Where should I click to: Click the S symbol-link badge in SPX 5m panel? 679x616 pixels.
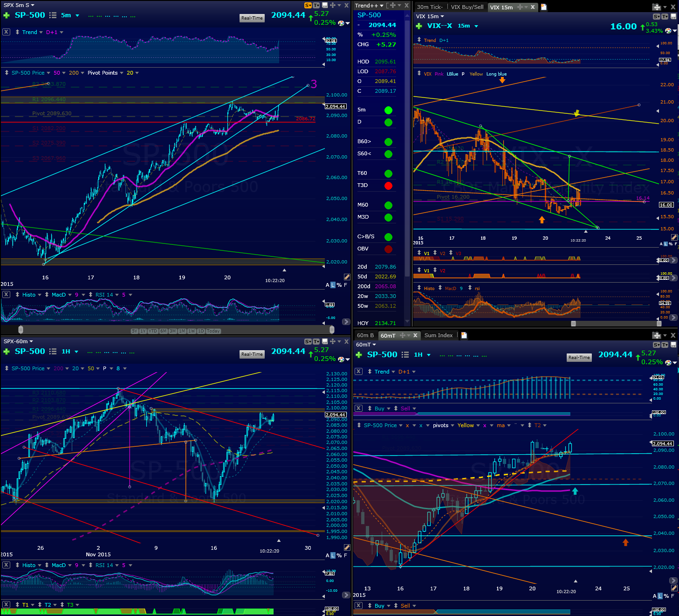[x=308, y=5]
